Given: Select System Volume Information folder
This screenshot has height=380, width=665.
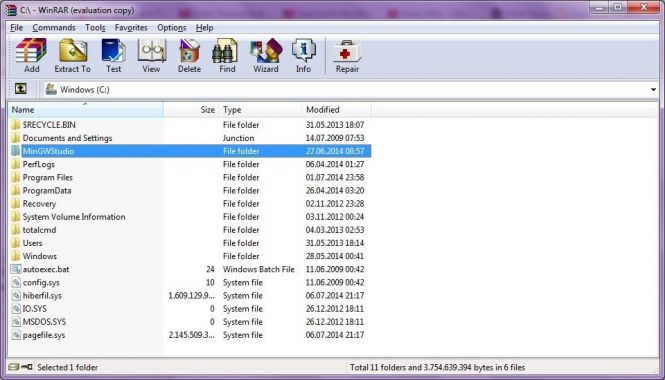Looking at the screenshot, I should pyautogui.click(x=74, y=217).
